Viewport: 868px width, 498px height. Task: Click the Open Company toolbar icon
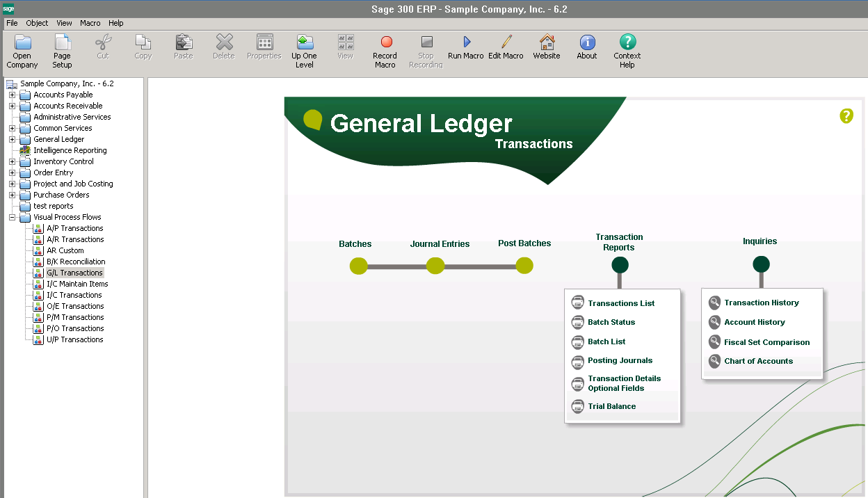(x=22, y=42)
